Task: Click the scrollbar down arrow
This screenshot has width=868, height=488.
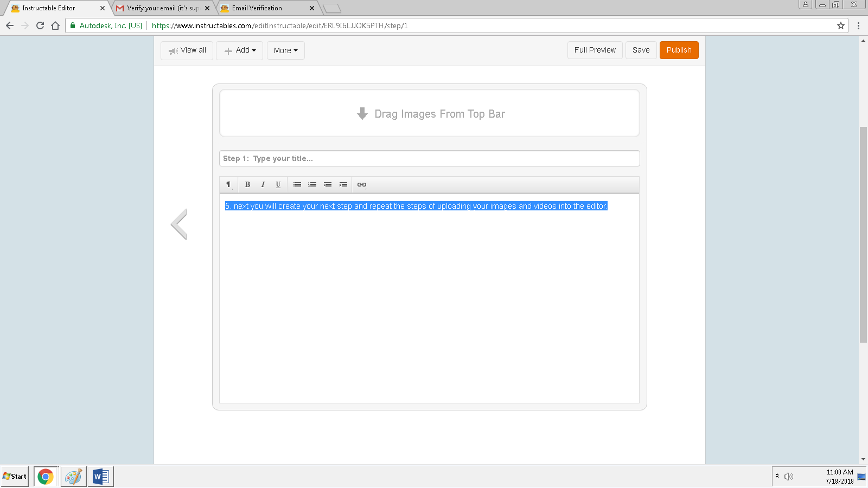Action: coord(863,460)
